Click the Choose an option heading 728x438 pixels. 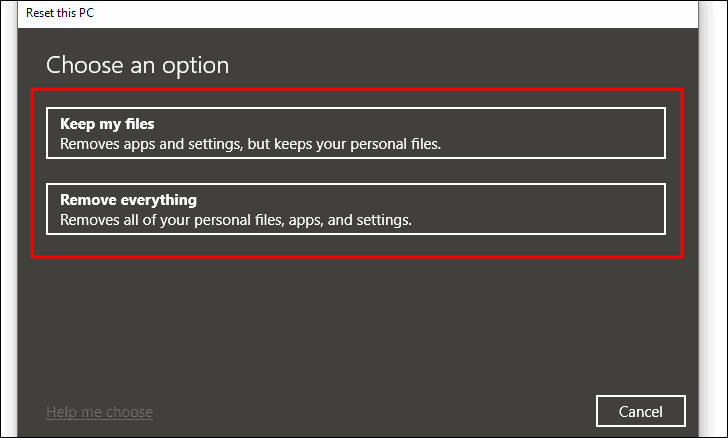tap(137, 65)
